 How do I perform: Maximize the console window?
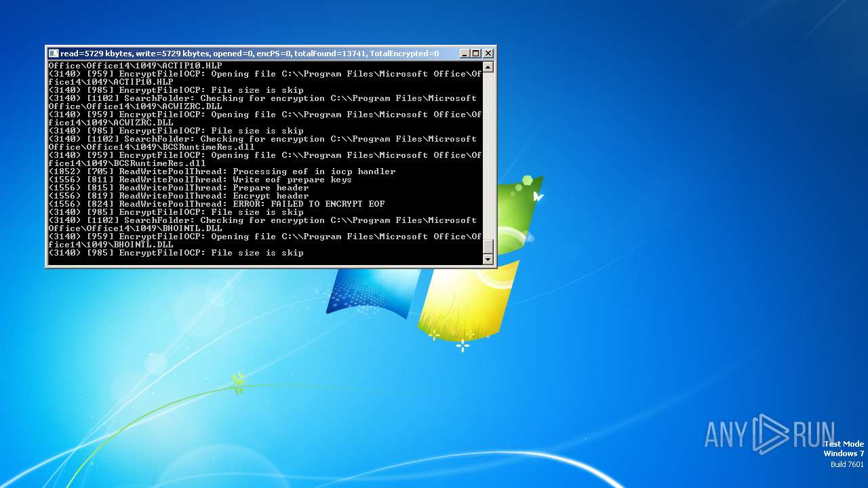click(476, 54)
